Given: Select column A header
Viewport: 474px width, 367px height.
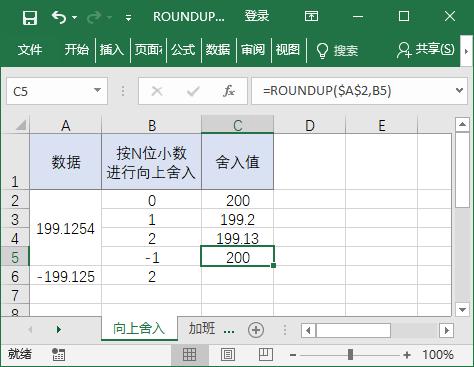Looking at the screenshot, I should click(x=66, y=125).
